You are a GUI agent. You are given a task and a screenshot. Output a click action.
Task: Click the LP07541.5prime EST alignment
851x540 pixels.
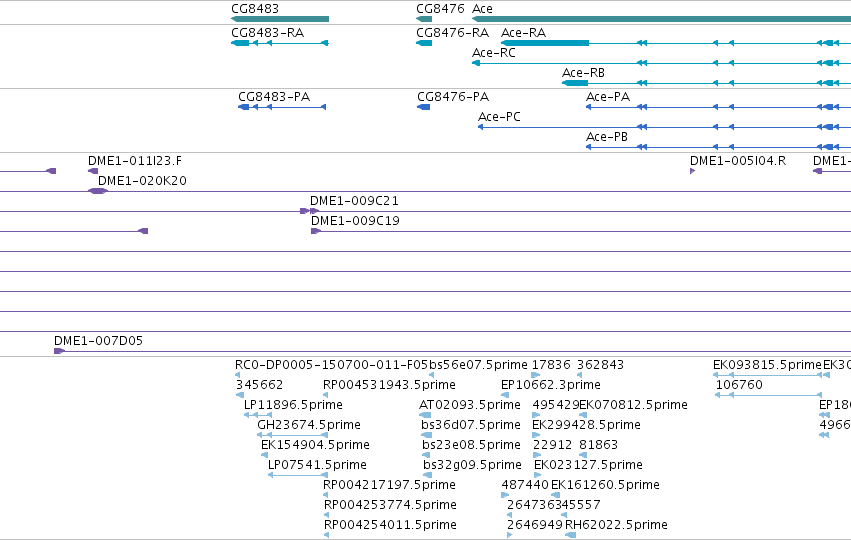click(x=298, y=475)
